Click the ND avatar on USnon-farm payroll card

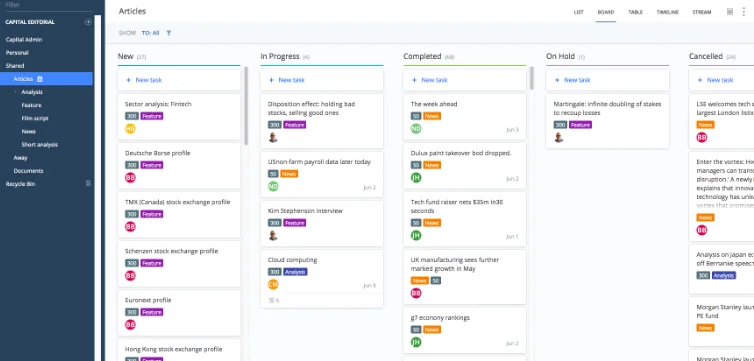pyautogui.click(x=273, y=187)
